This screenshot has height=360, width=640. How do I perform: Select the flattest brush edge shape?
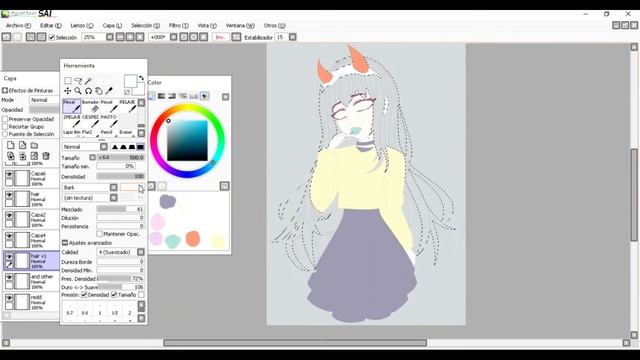[x=140, y=147]
